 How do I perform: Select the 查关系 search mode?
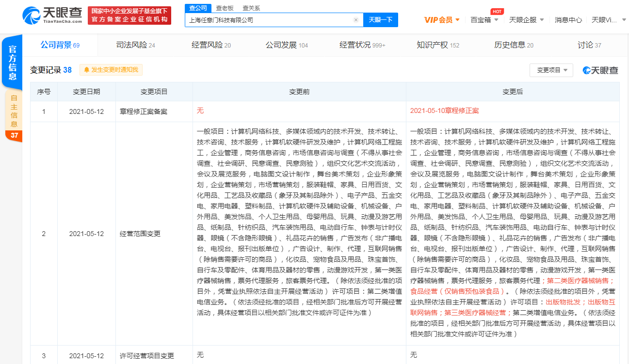[251, 8]
